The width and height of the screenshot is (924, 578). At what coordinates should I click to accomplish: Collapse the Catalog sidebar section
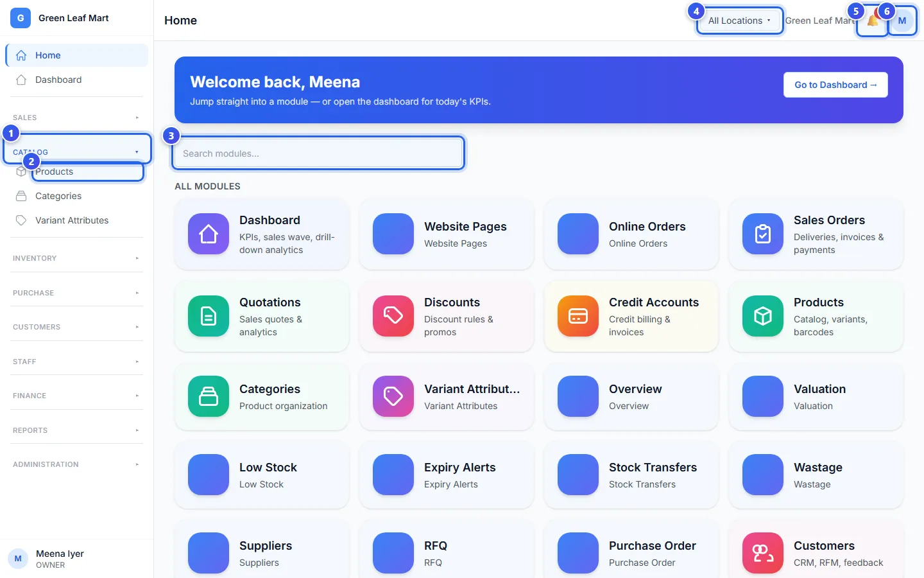tap(76, 152)
